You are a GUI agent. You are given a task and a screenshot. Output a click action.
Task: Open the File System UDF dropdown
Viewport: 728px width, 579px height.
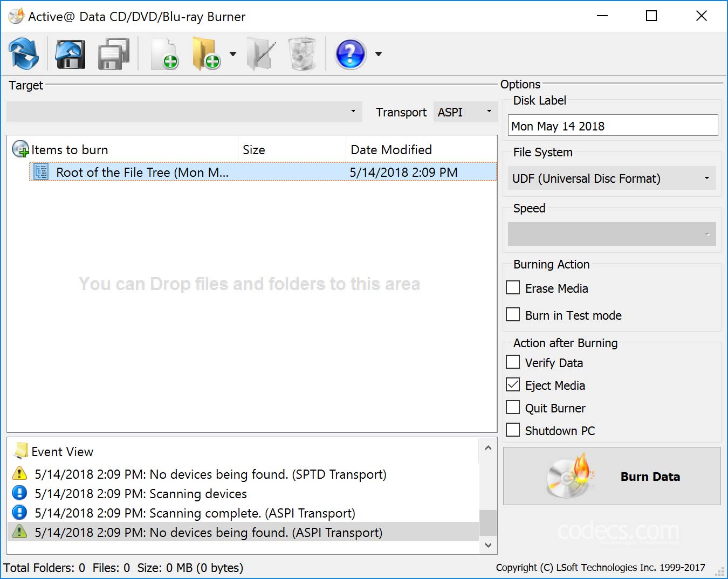click(x=612, y=178)
